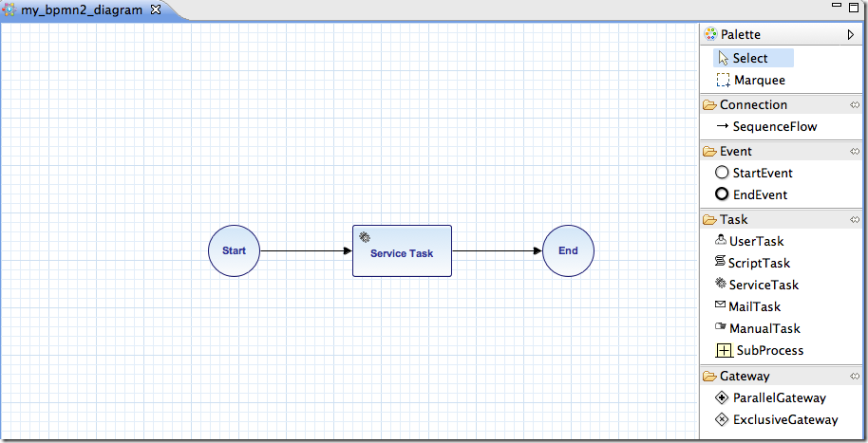Select the Service Task node on canvas
This screenshot has width=868, height=443.
402,250
